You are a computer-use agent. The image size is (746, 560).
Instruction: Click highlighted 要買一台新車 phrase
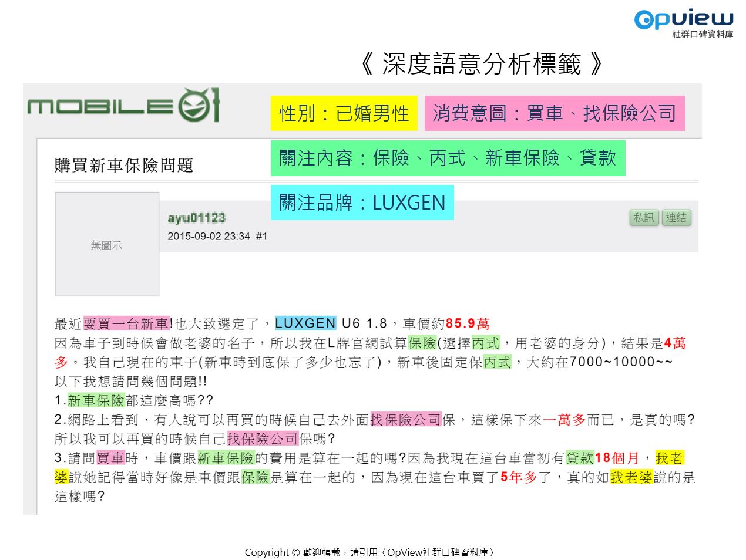(x=126, y=323)
